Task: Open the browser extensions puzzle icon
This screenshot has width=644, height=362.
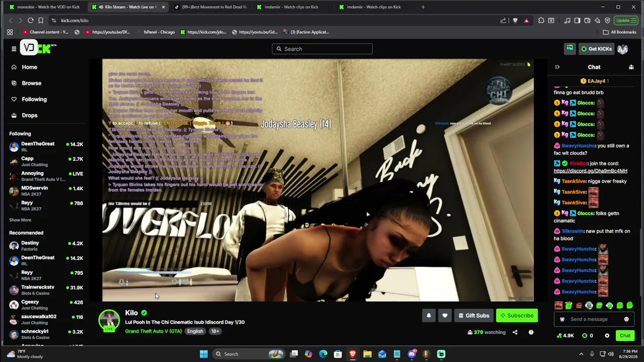Action: coord(541,21)
